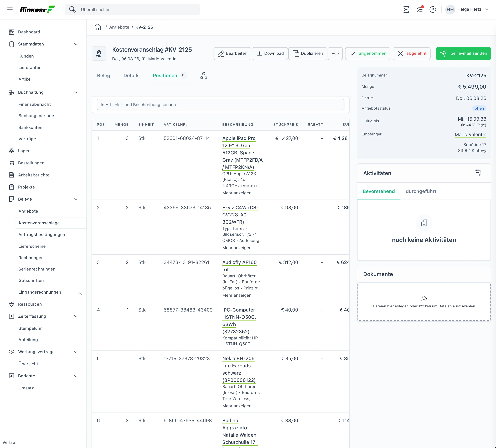496x448 pixels.
Task: Collapse the Belege section chevron
Action: [76, 199]
